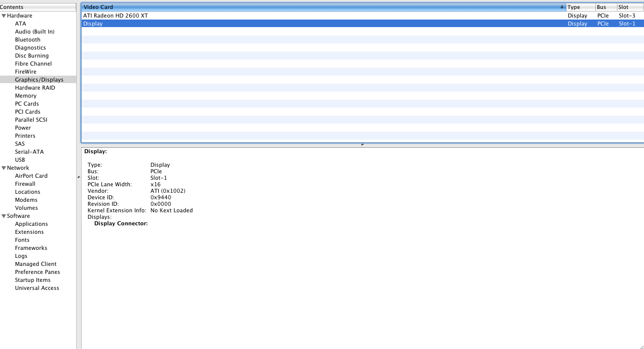Select Printers in the sidebar
644x349 pixels.
pos(25,136)
